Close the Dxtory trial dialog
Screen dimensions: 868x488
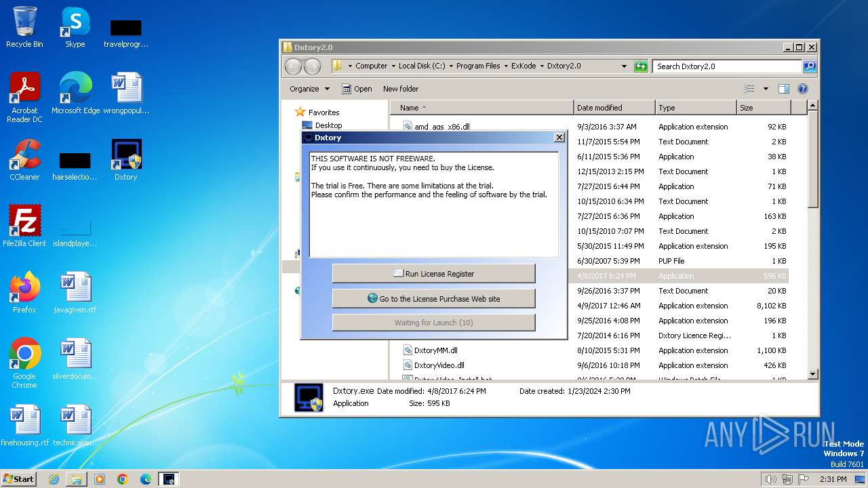559,137
